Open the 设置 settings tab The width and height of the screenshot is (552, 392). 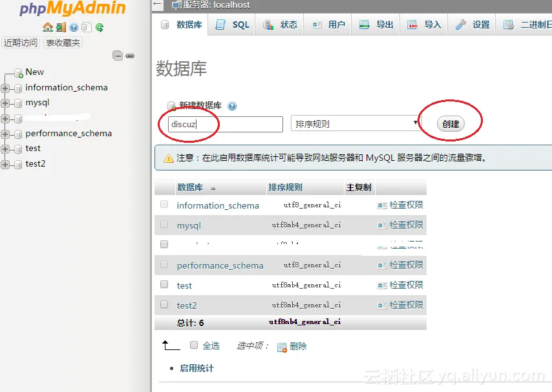472,25
